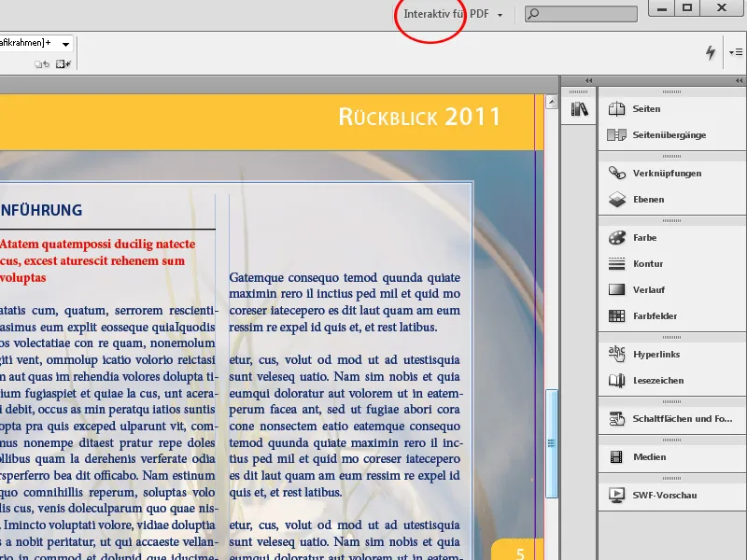Minimize the application window

661,8
